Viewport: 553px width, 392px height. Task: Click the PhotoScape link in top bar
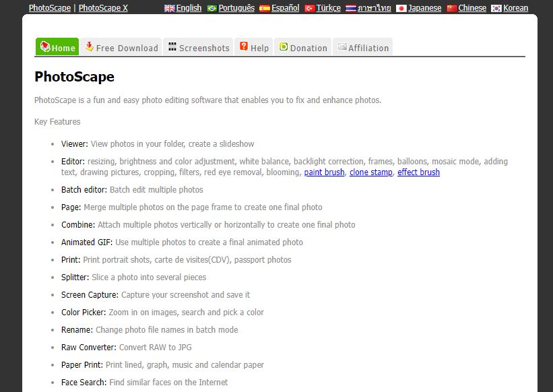point(50,8)
